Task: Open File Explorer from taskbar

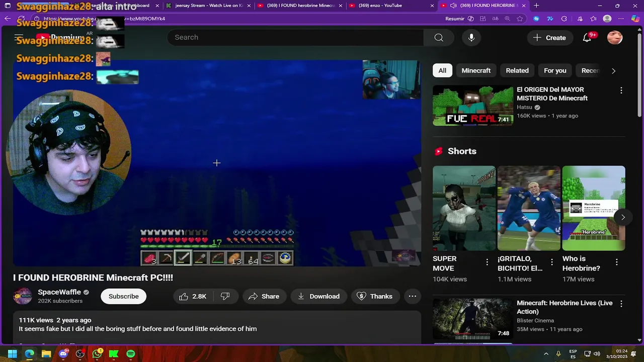Action: [46, 354]
